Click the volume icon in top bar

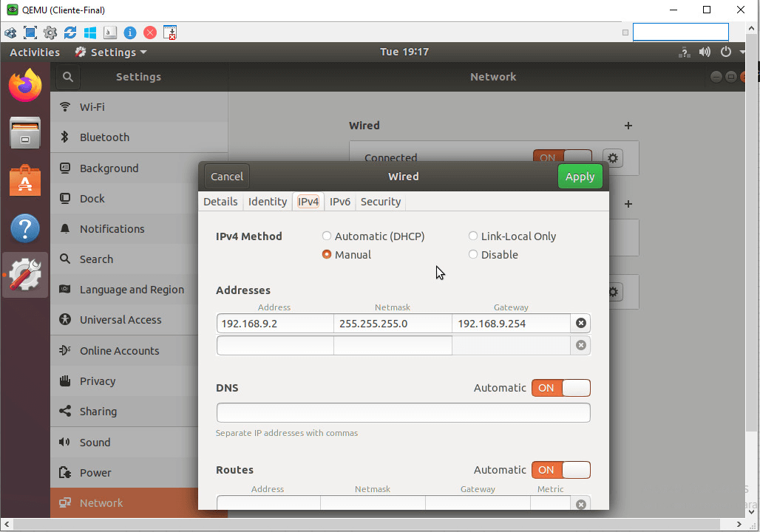tap(705, 52)
